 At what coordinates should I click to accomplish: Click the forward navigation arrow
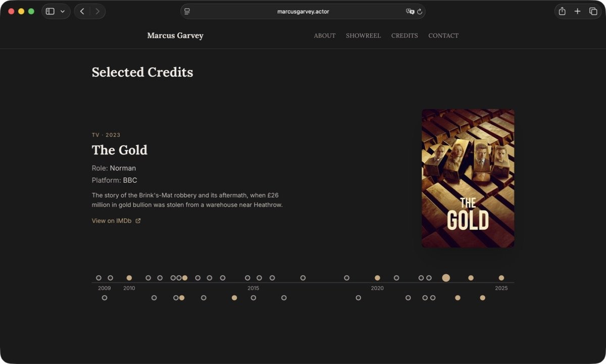click(x=97, y=11)
